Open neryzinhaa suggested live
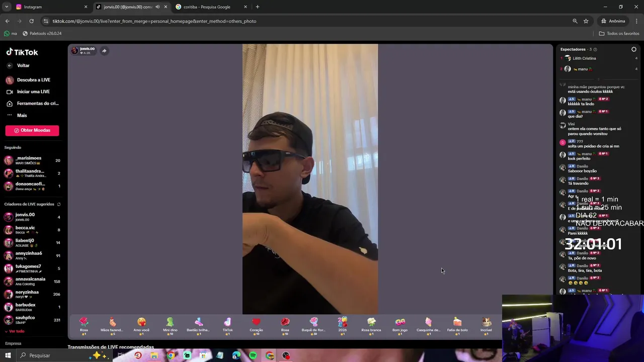Image resolution: width=644 pixels, height=362 pixels. coord(32,294)
